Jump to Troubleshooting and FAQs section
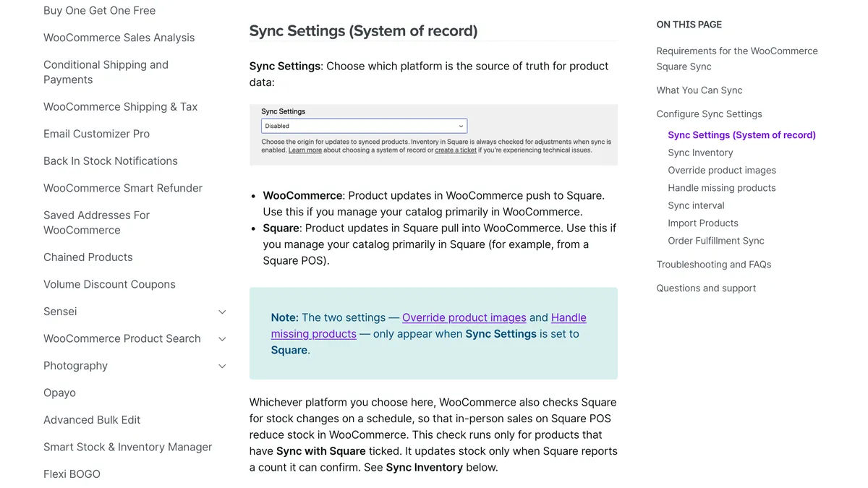 click(714, 265)
